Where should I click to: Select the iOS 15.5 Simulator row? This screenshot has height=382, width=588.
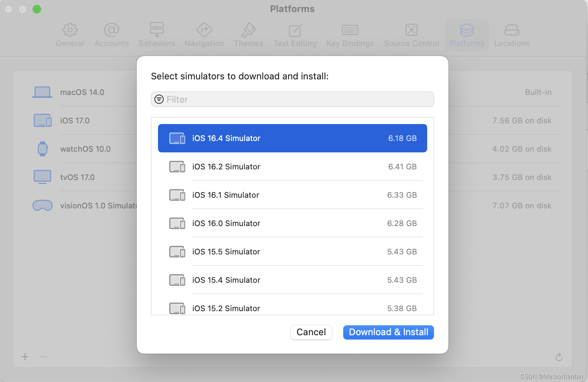tap(292, 252)
